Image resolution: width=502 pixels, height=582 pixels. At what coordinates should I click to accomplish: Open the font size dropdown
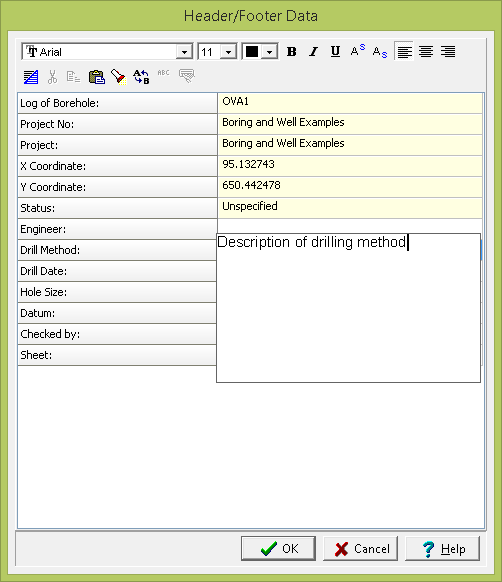(x=228, y=52)
